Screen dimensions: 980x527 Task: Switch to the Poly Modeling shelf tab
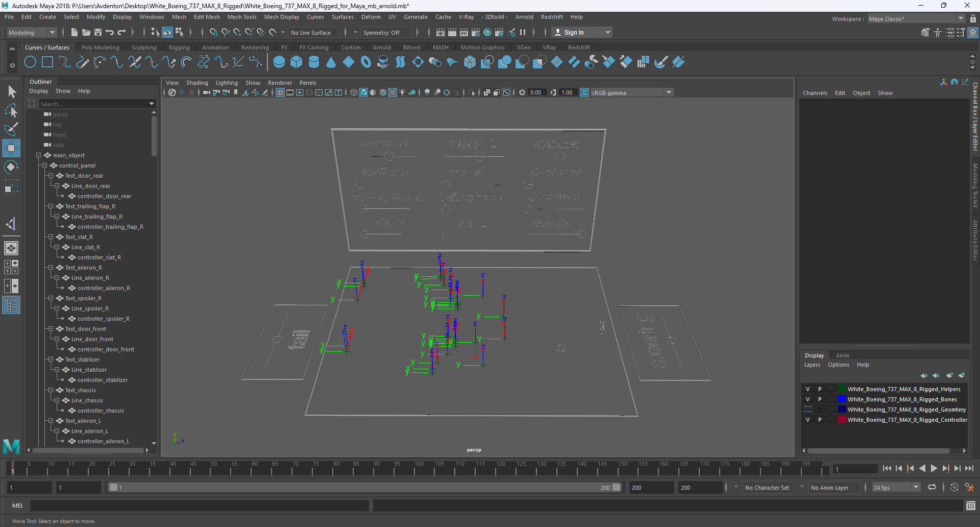pyautogui.click(x=100, y=47)
